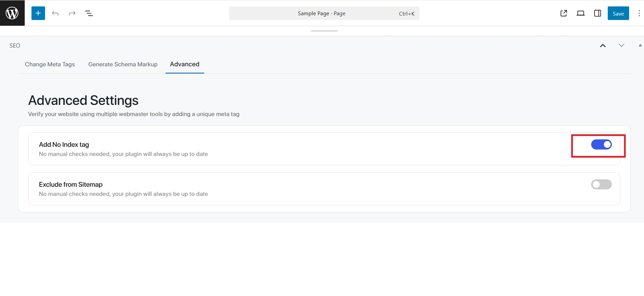Disable the Add No Index tag toggle

point(601,144)
